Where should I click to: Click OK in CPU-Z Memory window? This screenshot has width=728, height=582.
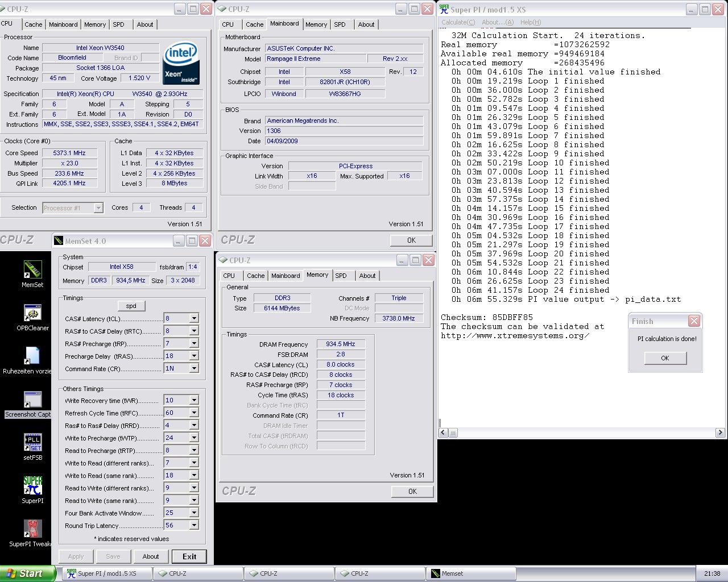[x=412, y=492]
